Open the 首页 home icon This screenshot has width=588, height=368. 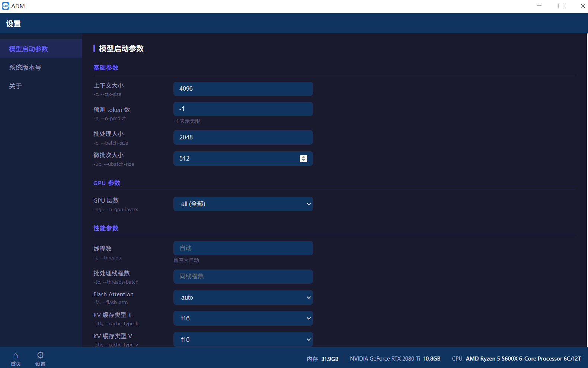16,359
